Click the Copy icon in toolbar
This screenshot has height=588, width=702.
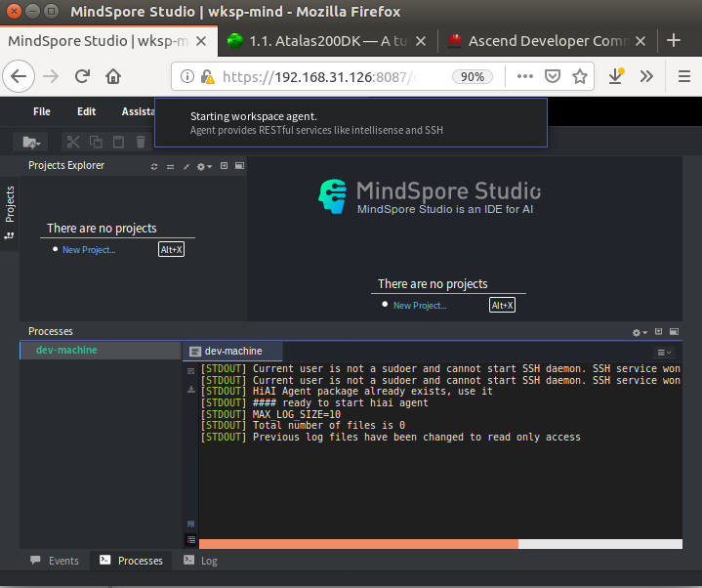tap(96, 143)
